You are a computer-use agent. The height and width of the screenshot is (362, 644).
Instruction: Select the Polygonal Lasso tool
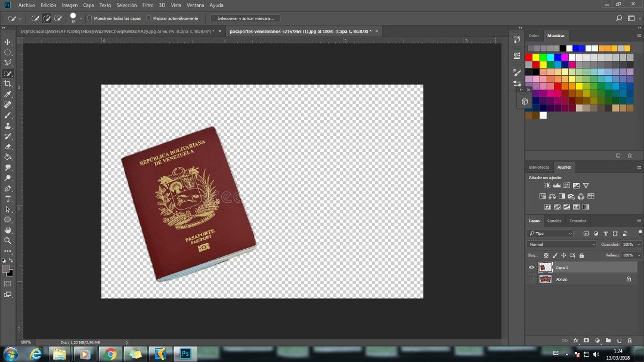pos(8,63)
